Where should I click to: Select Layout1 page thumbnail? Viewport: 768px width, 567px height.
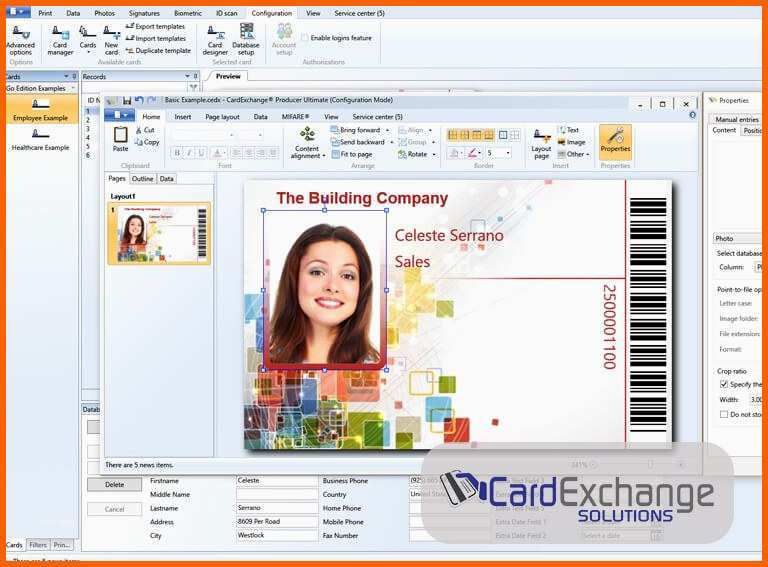pos(159,234)
